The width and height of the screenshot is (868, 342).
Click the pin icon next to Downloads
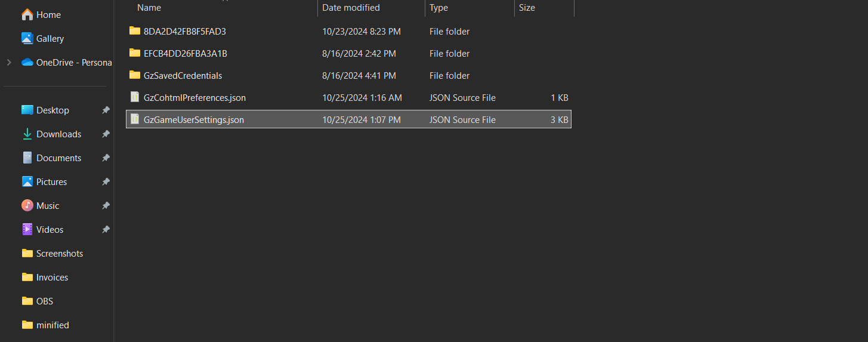coord(106,134)
